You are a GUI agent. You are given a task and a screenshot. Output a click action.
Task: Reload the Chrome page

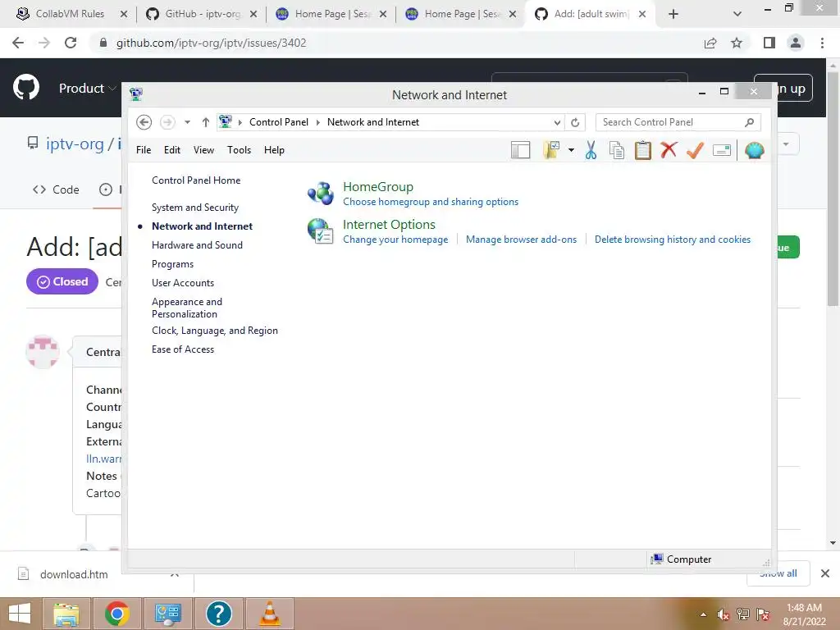tap(71, 43)
